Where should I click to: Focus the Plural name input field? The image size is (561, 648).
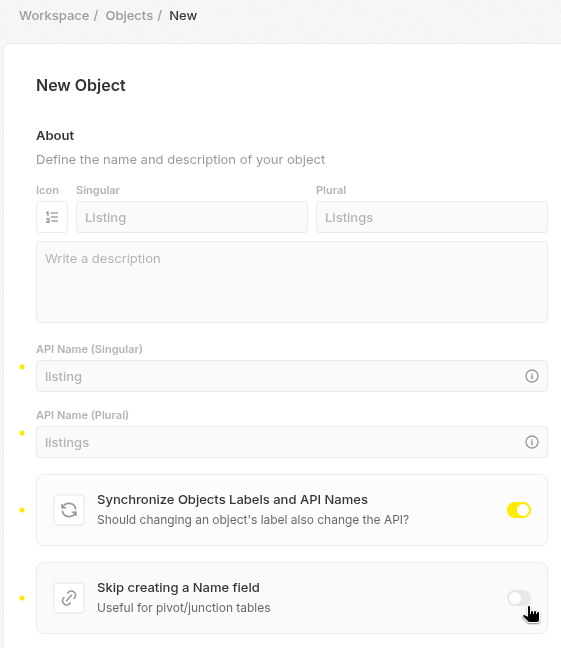coord(432,217)
